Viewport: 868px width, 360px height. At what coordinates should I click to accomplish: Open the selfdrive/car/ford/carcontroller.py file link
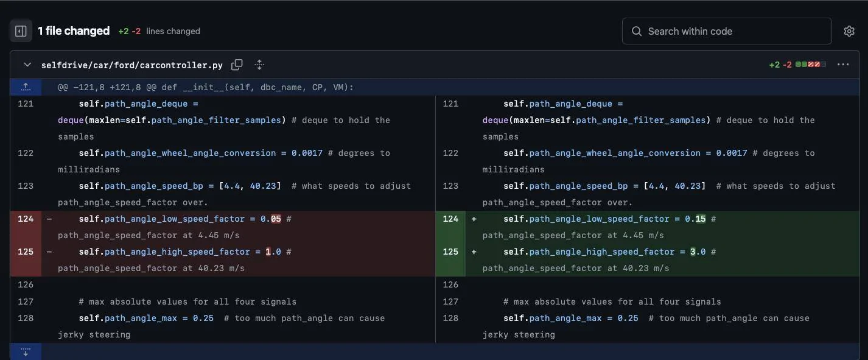[x=131, y=65]
